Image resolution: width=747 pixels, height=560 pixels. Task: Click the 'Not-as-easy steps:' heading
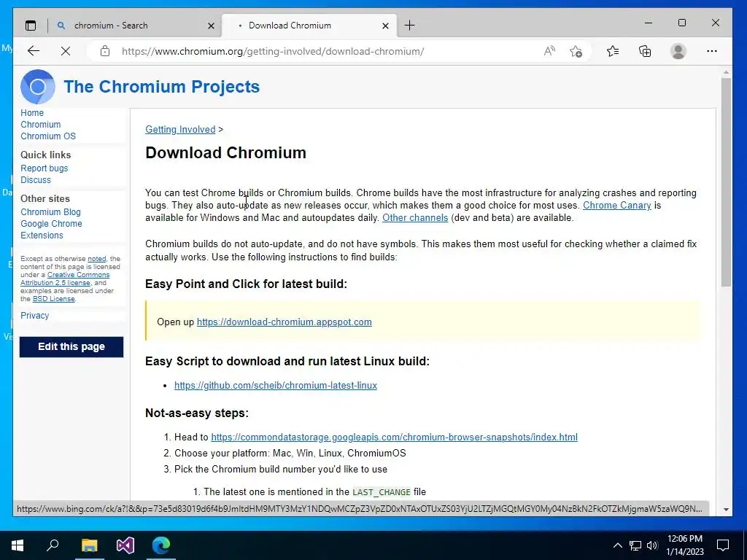(197, 413)
